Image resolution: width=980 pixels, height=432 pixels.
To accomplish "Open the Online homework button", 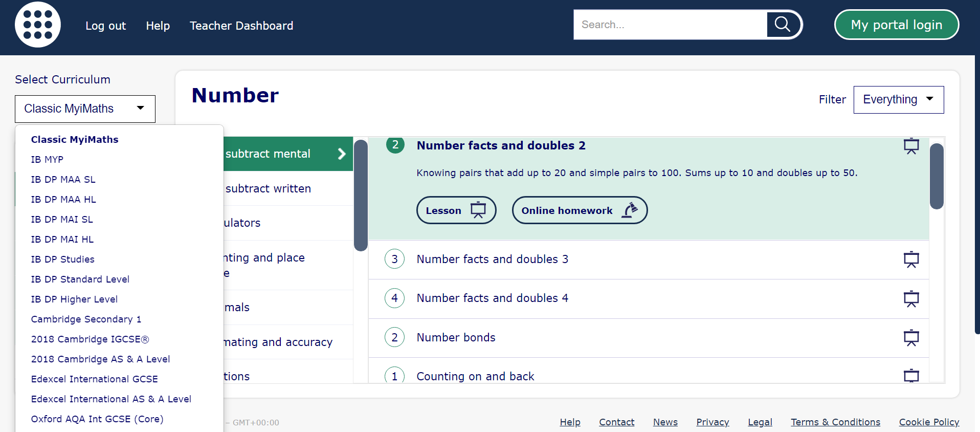I will (x=579, y=210).
